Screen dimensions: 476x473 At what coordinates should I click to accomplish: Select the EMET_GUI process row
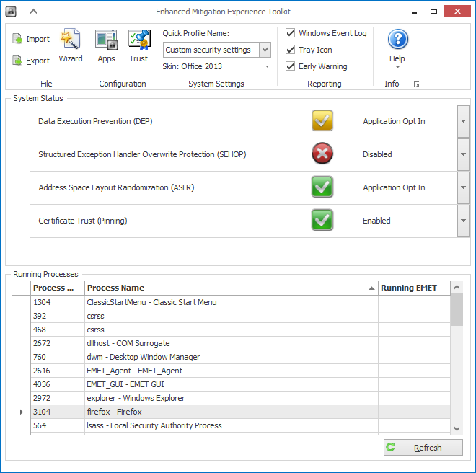(x=240, y=384)
